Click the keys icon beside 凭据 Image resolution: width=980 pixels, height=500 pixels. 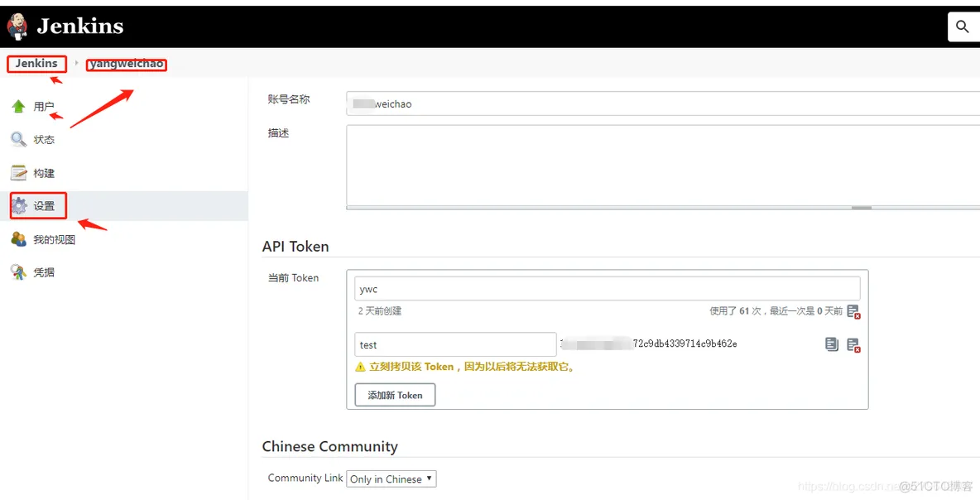pyautogui.click(x=18, y=272)
